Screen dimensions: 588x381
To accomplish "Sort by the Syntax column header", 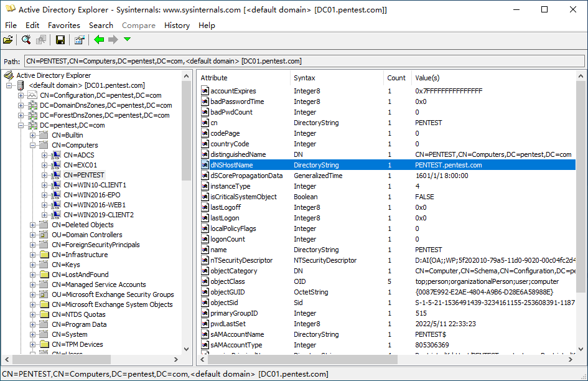I will [337, 78].
